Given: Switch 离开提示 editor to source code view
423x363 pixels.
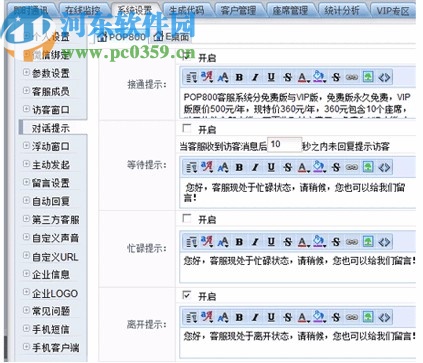Looking at the screenshot, I should tap(384, 317).
